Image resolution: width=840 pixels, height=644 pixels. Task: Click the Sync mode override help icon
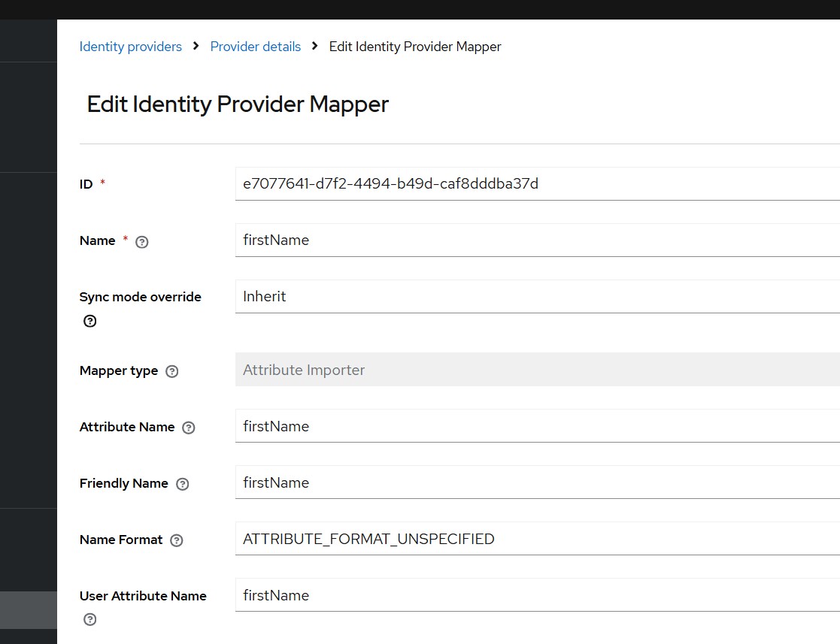coord(89,321)
